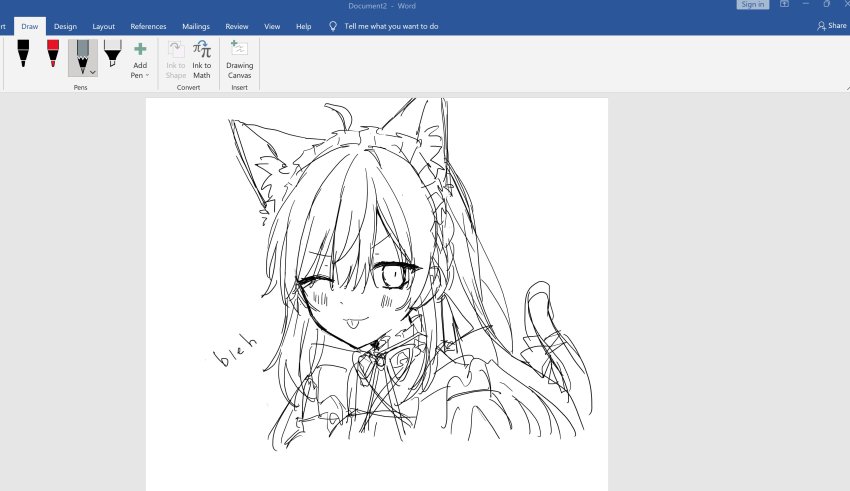The width and height of the screenshot is (850, 491).
Task: Open the Draw tab
Action: (x=30, y=26)
